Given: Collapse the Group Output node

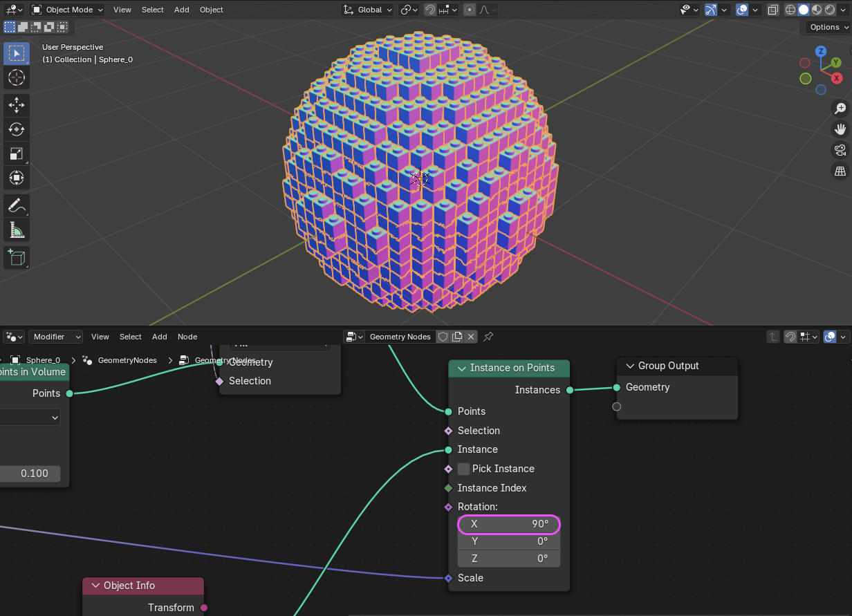Looking at the screenshot, I should tap(629, 366).
